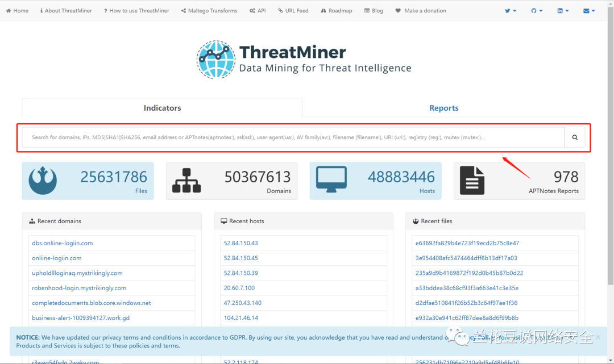The height and width of the screenshot is (364, 614).
Task: Click the ThreatMiner globe logo
Action: point(216,60)
